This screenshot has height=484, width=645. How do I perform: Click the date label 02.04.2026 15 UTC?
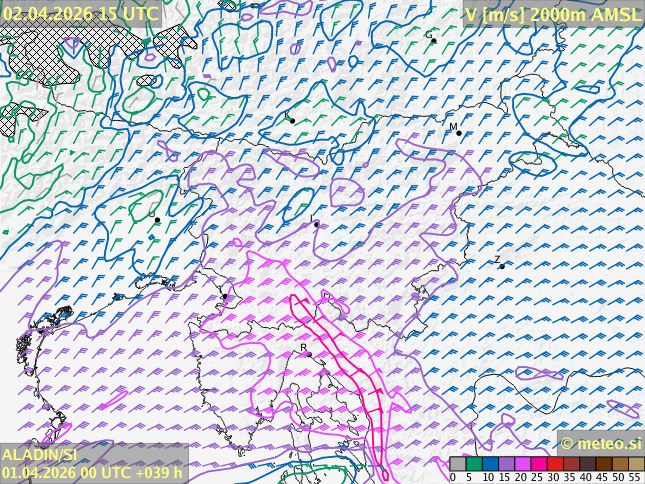80,14
